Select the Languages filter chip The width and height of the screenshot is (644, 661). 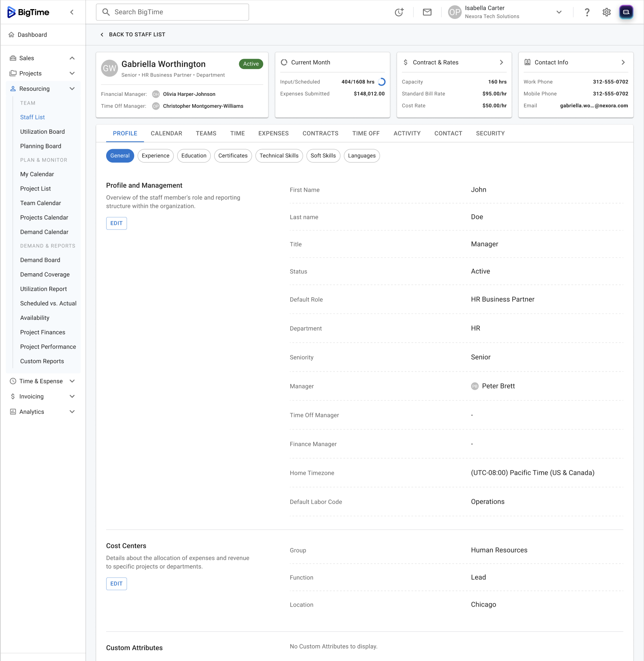(361, 156)
